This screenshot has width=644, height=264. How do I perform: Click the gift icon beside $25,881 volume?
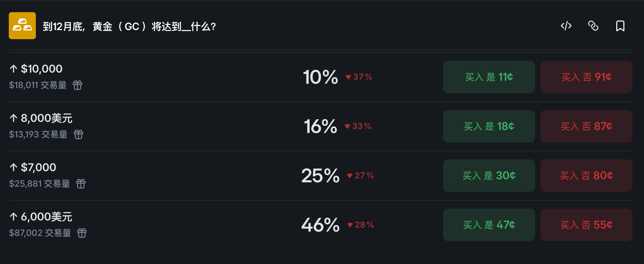click(81, 184)
